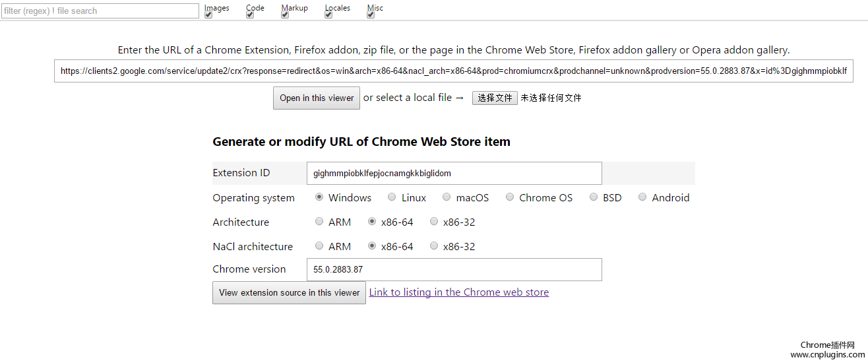Image resolution: width=868 pixels, height=363 pixels.
Task: Toggle the Locales filter checkbox
Action: [x=328, y=15]
